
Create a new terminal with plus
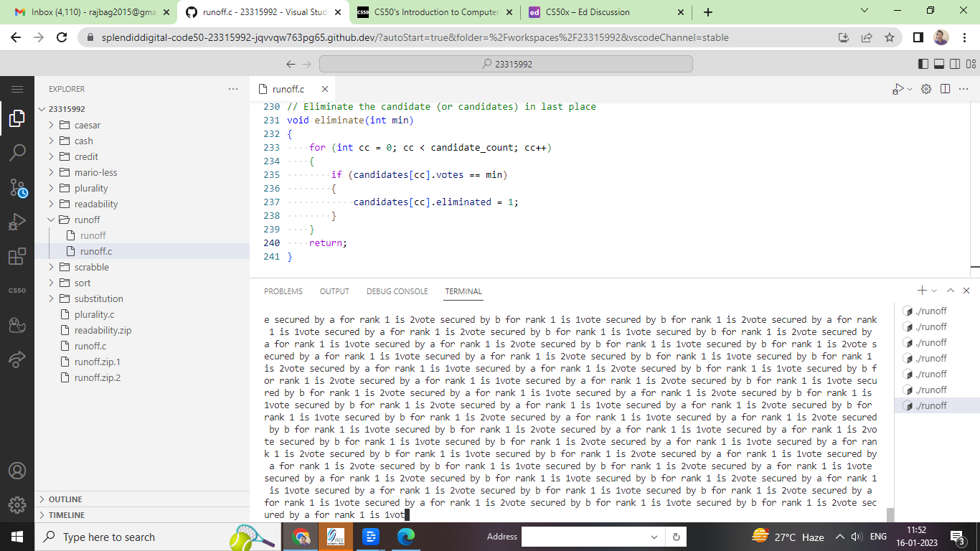click(922, 291)
